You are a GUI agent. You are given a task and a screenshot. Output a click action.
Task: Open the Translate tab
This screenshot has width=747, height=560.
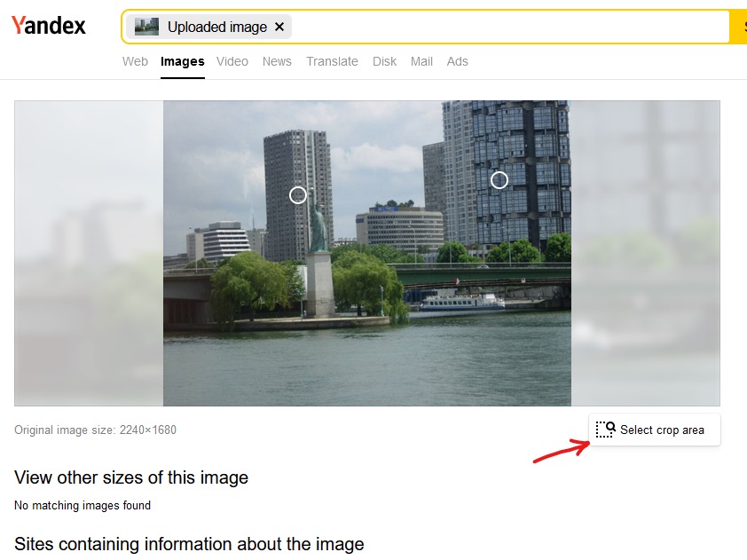332,61
